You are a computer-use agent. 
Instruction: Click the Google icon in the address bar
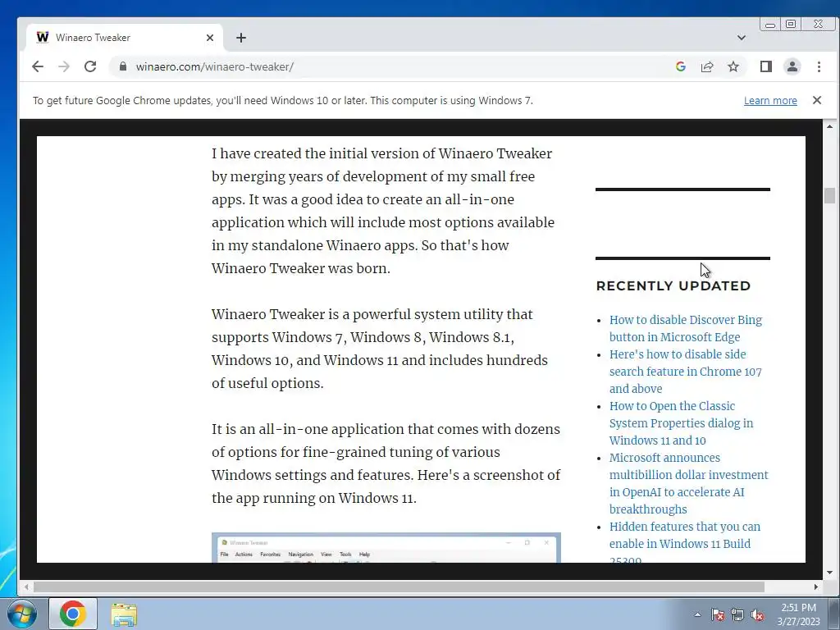click(681, 66)
